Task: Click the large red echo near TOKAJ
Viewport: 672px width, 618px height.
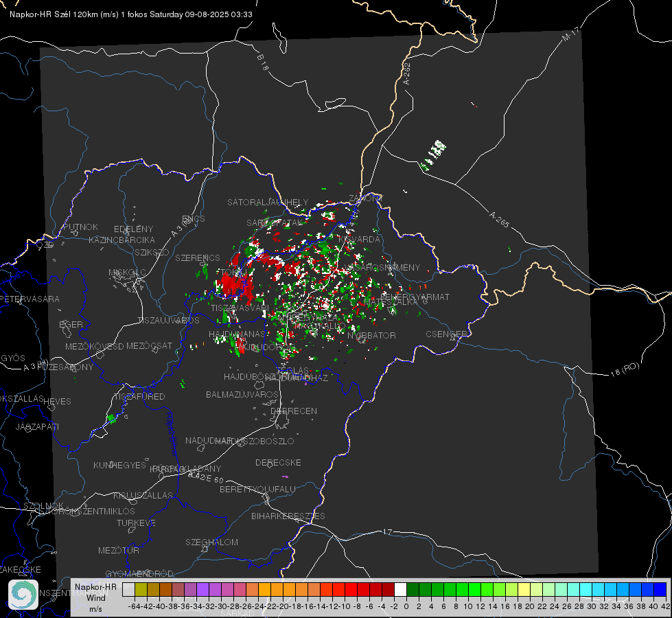Action: pos(235,285)
